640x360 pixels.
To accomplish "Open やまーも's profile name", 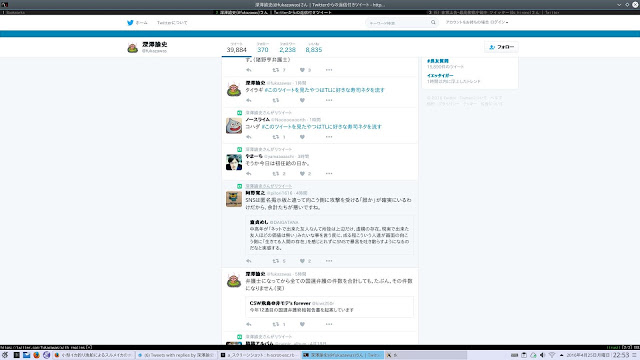I will (254, 156).
